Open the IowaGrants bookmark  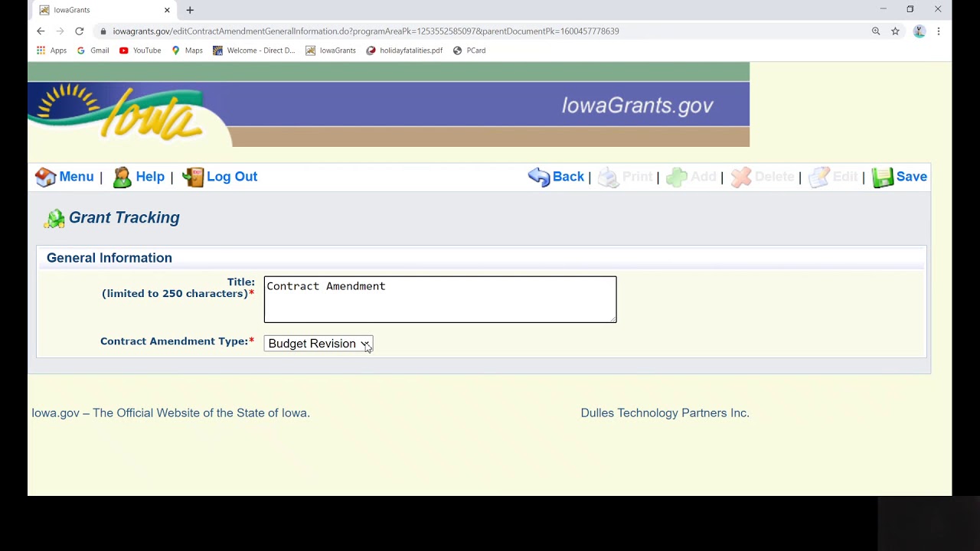coord(331,51)
